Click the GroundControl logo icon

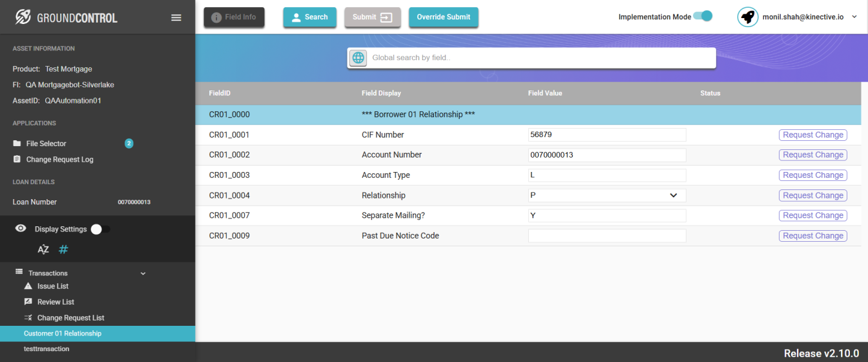click(23, 17)
